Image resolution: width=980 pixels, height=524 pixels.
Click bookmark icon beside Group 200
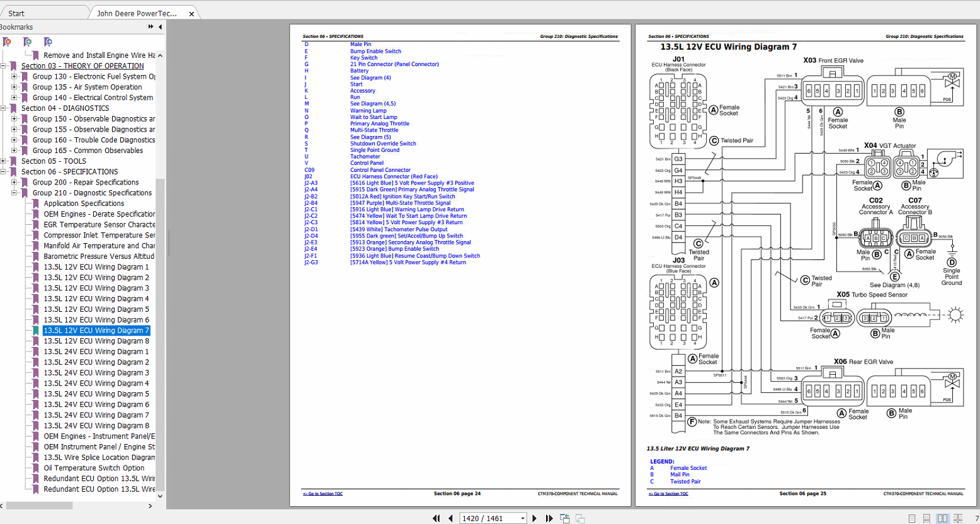pyautogui.click(x=25, y=183)
